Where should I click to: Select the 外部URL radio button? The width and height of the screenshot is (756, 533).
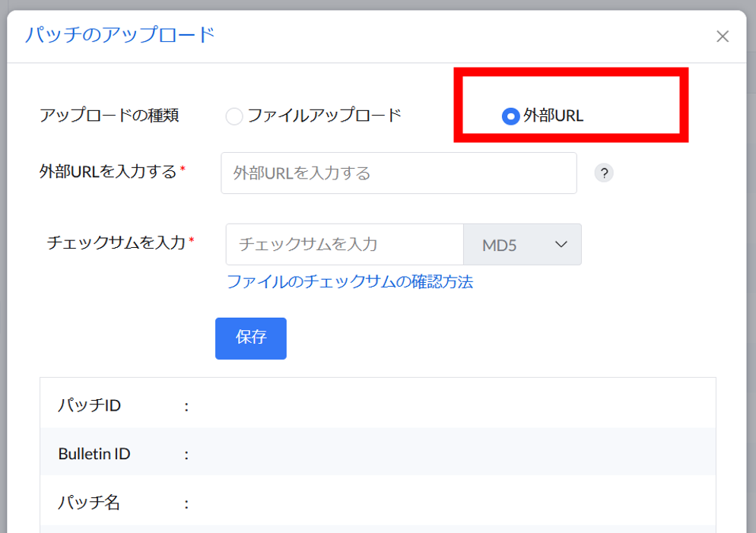tap(510, 116)
